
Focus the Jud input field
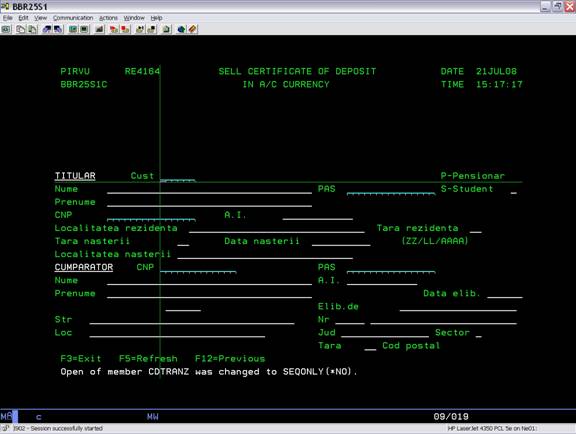coord(385,333)
